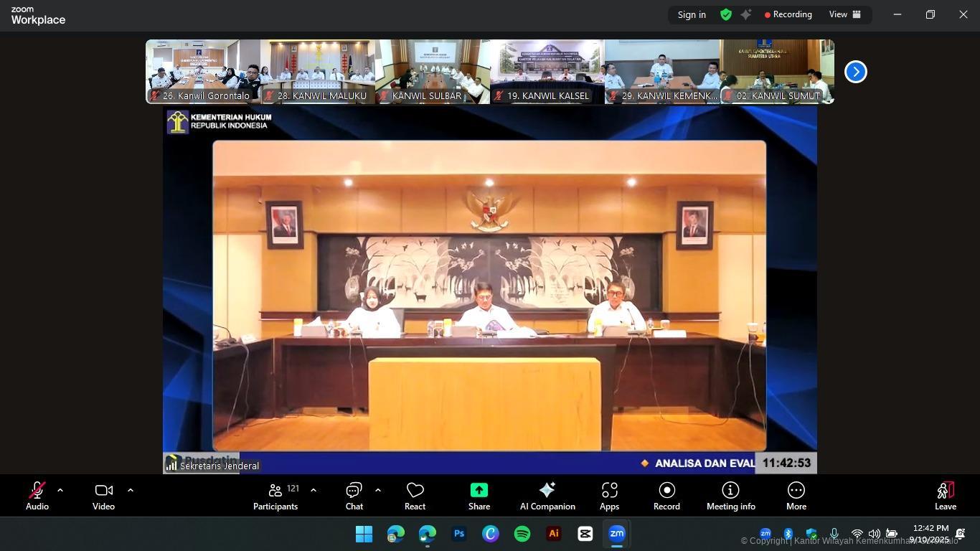Click the Zoom taskbar icon
The width and height of the screenshot is (980, 551).
pyautogui.click(x=617, y=534)
